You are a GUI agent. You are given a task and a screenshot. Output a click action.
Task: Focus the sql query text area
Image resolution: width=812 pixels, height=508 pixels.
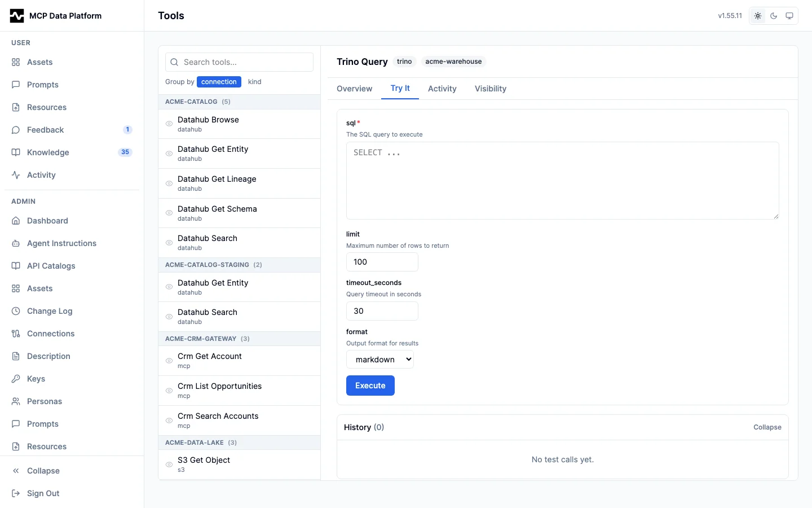tap(563, 181)
